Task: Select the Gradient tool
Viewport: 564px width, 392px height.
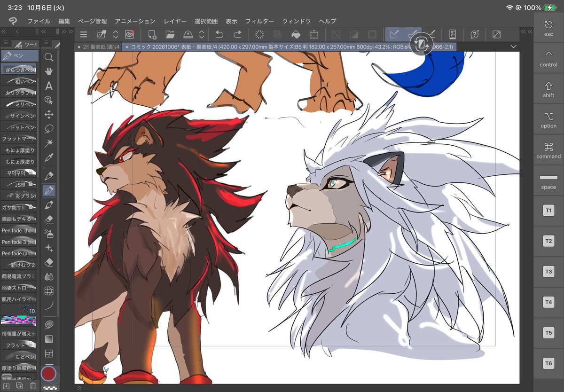Action: click(x=48, y=339)
